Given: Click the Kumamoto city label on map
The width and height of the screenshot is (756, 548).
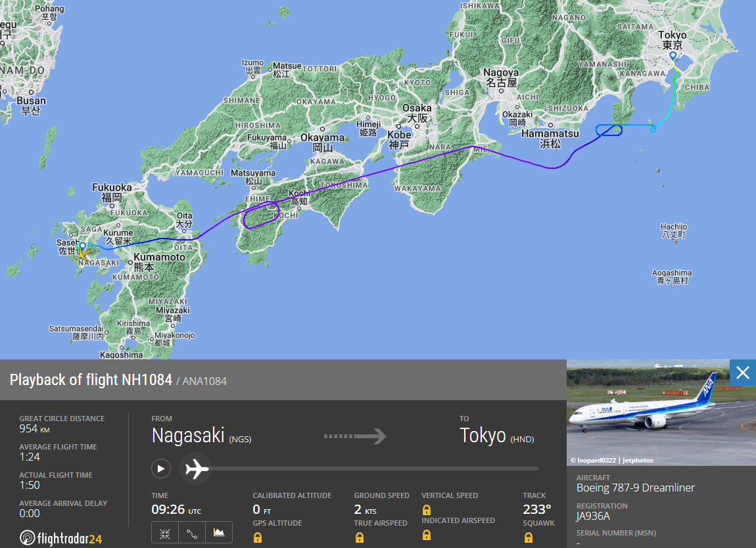Looking at the screenshot, I should point(159,262).
